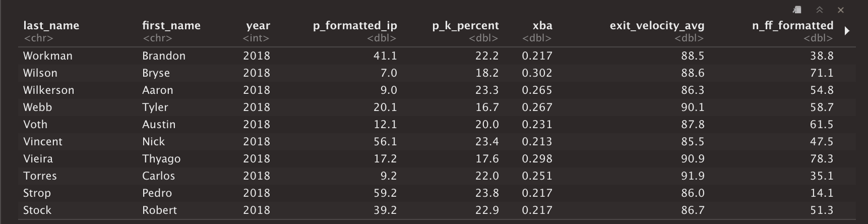Click the Vincent strikeout percent 23.4
The height and width of the screenshot is (224, 868).
pos(487,142)
